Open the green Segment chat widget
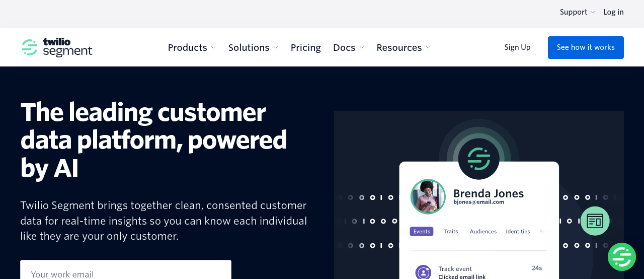The height and width of the screenshot is (279, 644). point(622,257)
